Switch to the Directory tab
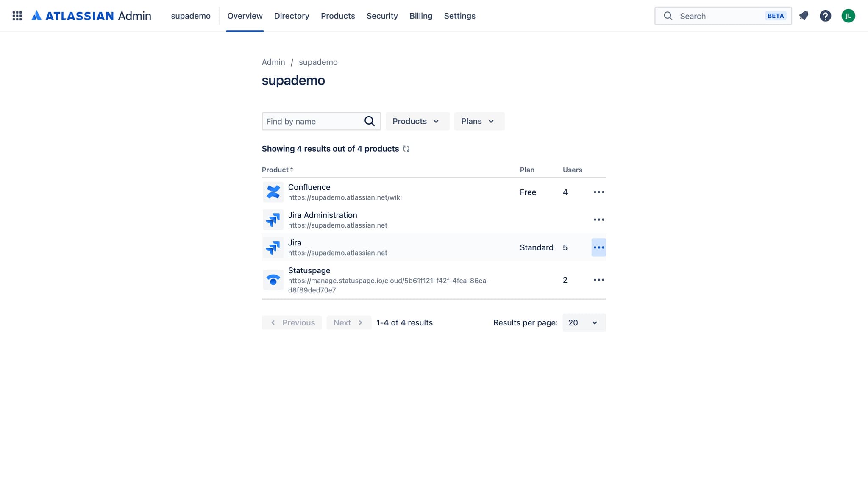The height and width of the screenshot is (492, 868). coord(292,16)
